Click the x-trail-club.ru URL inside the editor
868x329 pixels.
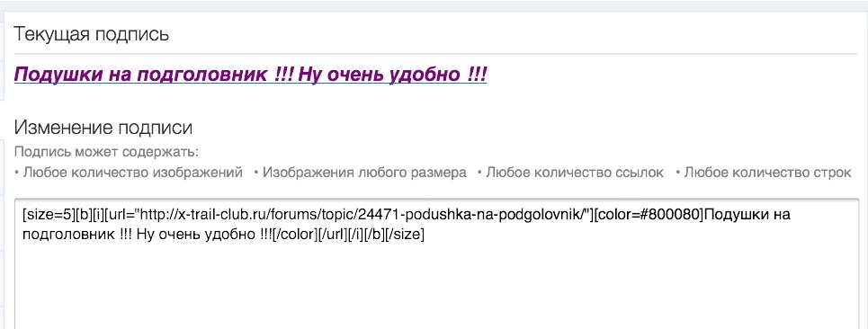coord(359,215)
